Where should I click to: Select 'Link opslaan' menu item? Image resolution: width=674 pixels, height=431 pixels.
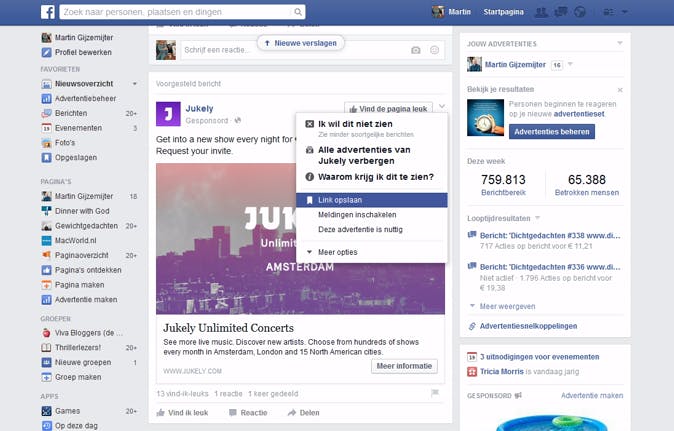372,200
